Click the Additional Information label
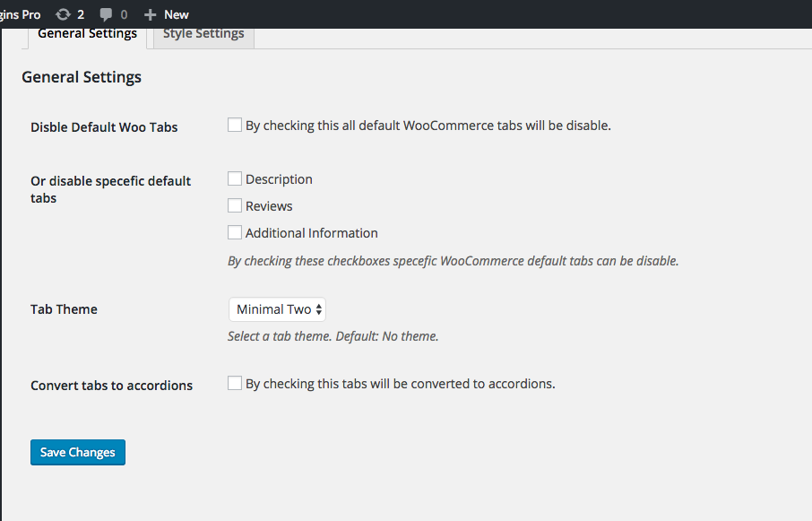Viewport: 812px width, 521px height. click(312, 233)
